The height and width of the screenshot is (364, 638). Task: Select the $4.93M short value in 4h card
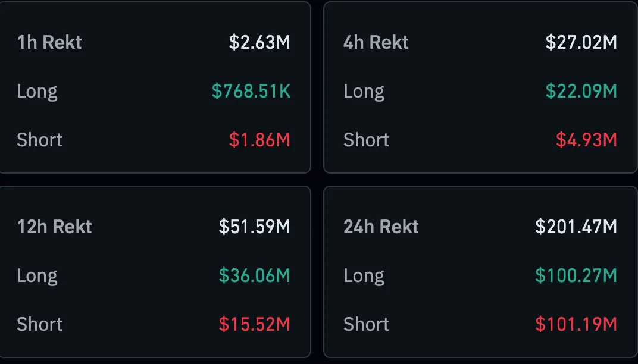coord(586,140)
